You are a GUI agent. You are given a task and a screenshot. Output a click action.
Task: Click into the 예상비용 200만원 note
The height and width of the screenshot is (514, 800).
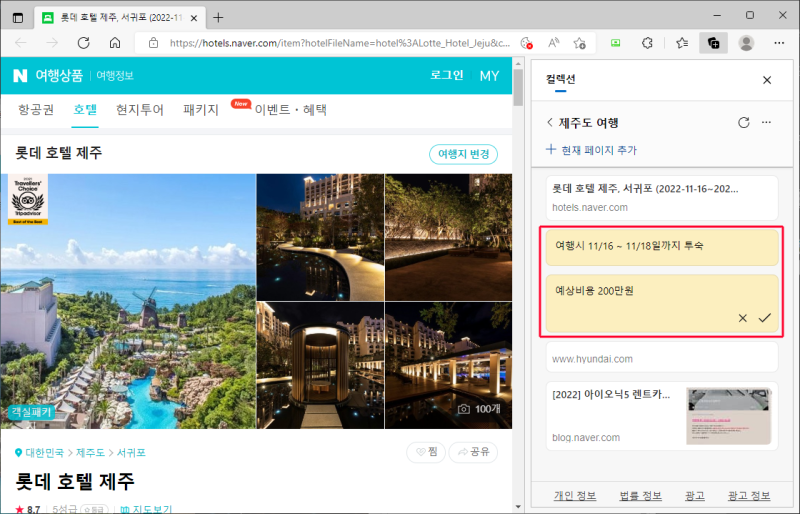[x=662, y=304]
